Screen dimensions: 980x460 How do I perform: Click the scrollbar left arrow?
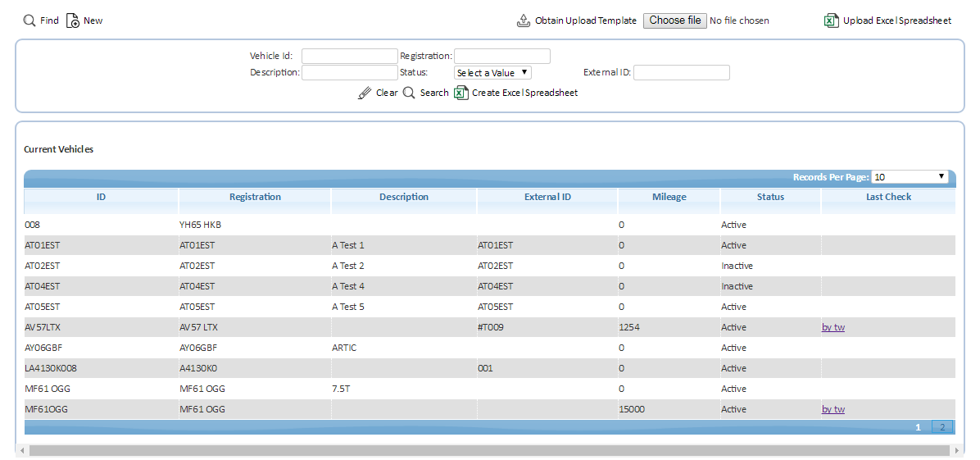21,450
